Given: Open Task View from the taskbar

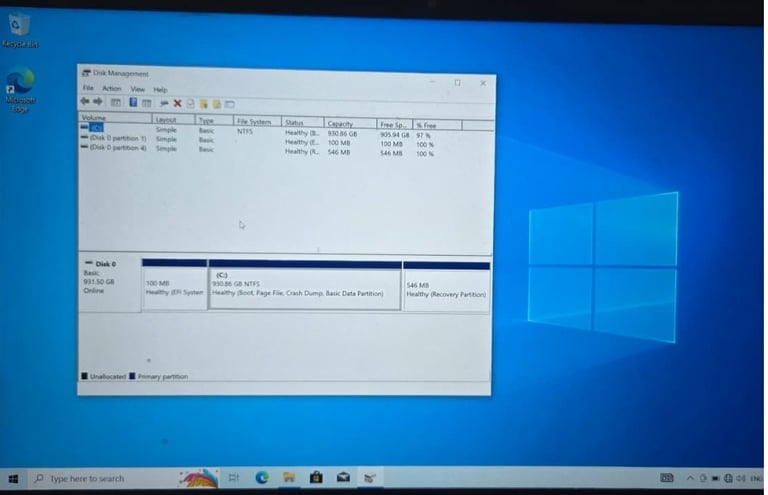Looking at the screenshot, I should pos(234,477).
